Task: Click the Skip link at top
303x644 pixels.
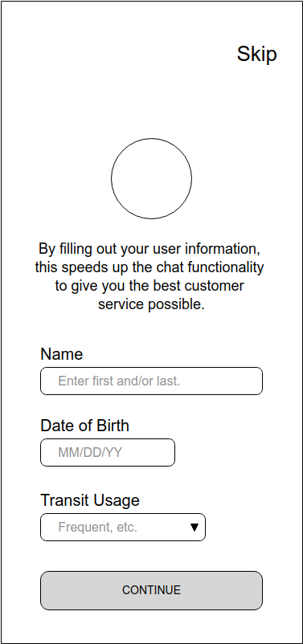Action: pyautogui.click(x=256, y=55)
